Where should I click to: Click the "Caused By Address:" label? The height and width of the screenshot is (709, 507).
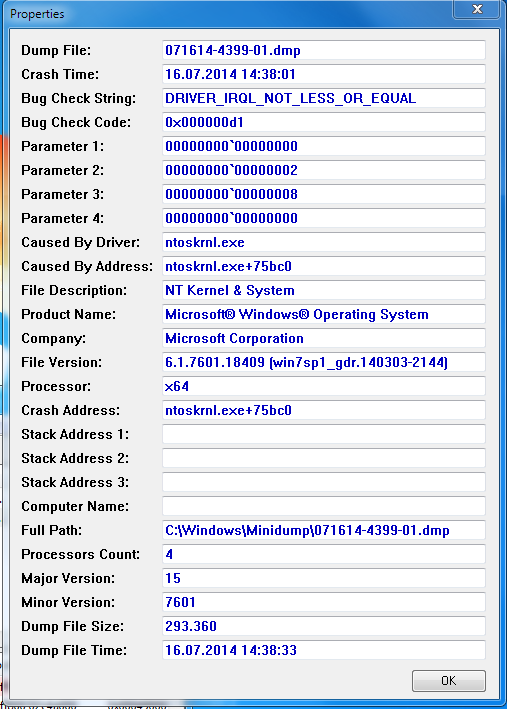coord(87,266)
